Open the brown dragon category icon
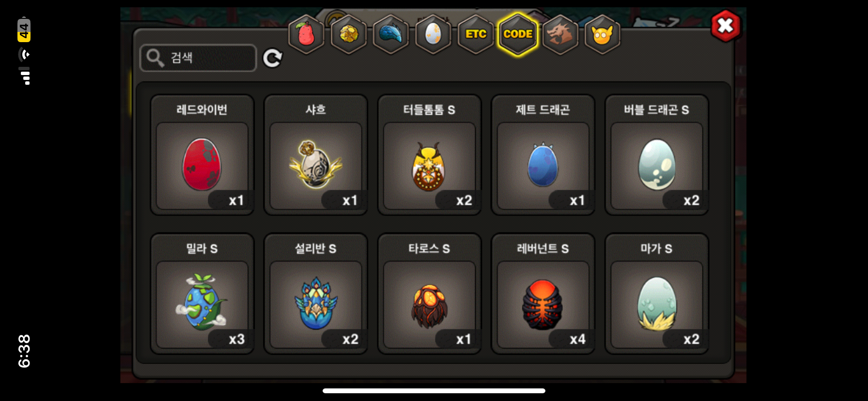The image size is (868, 401). pyautogui.click(x=560, y=34)
